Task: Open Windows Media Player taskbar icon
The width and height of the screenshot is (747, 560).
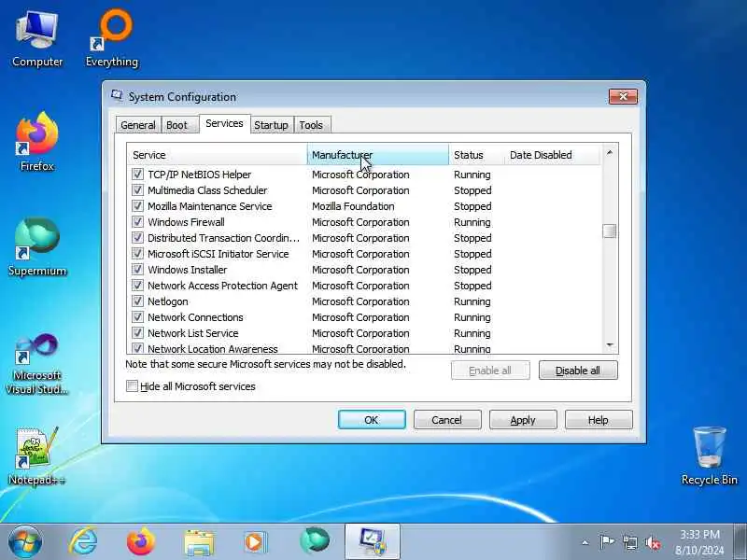Action: (x=256, y=542)
